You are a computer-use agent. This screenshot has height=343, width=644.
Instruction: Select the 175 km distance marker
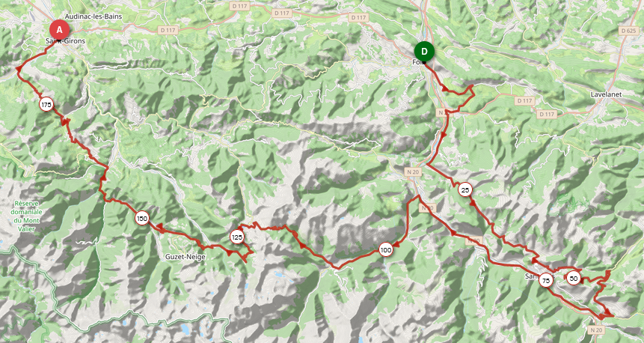46,105
